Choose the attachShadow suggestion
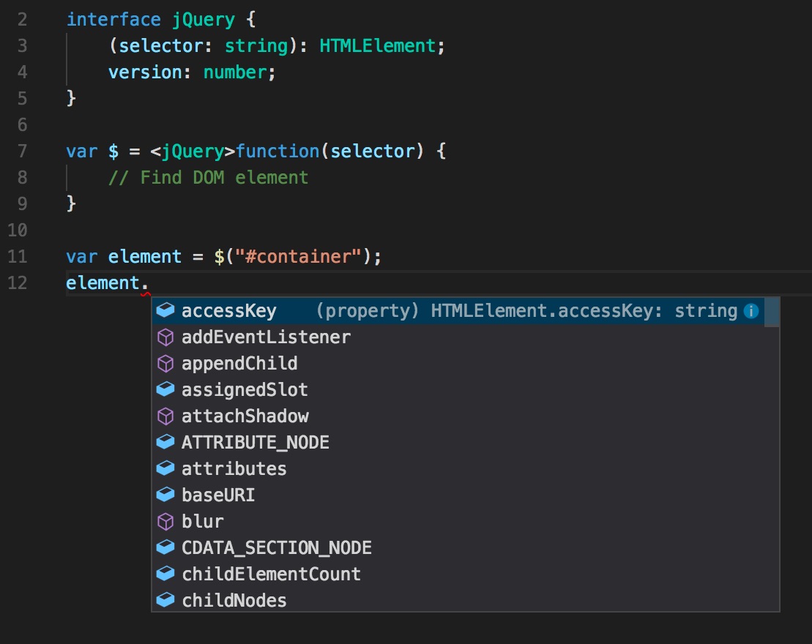 point(458,416)
